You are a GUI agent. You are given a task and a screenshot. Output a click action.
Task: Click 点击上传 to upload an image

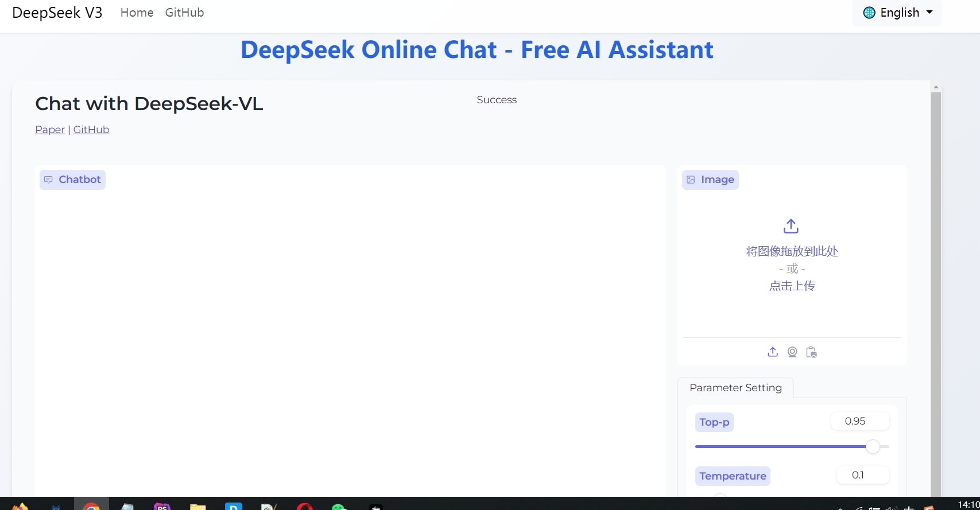pyautogui.click(x=792, y=286)
